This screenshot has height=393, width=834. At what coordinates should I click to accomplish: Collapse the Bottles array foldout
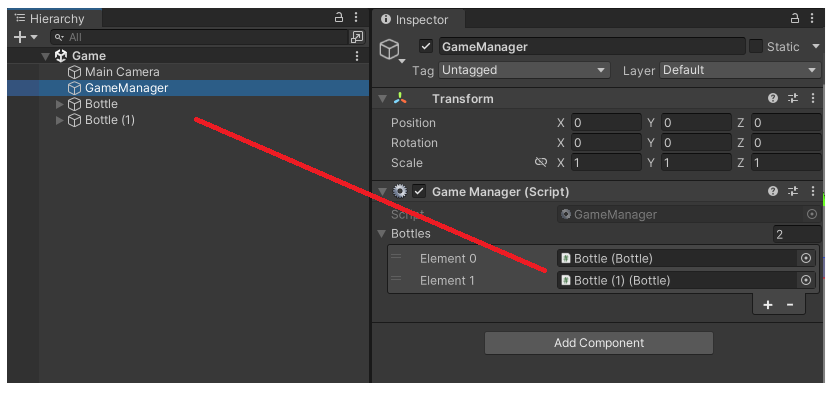tap(381, 233)
